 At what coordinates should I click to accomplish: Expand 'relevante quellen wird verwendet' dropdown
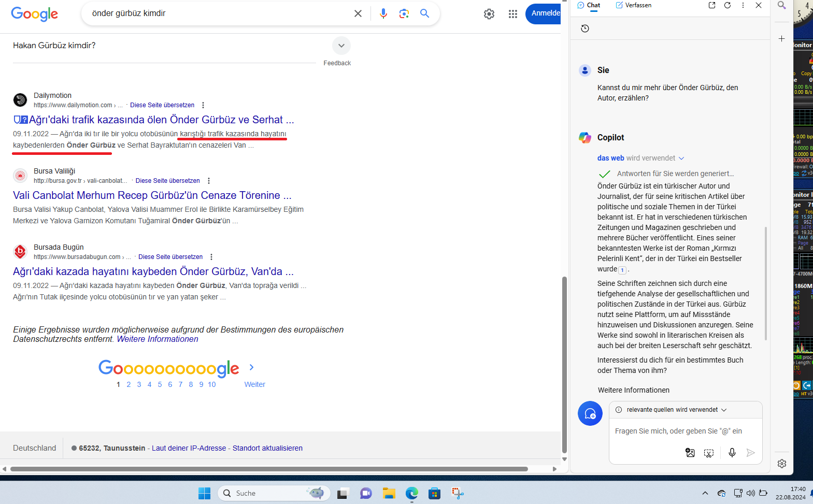[724, 410]
